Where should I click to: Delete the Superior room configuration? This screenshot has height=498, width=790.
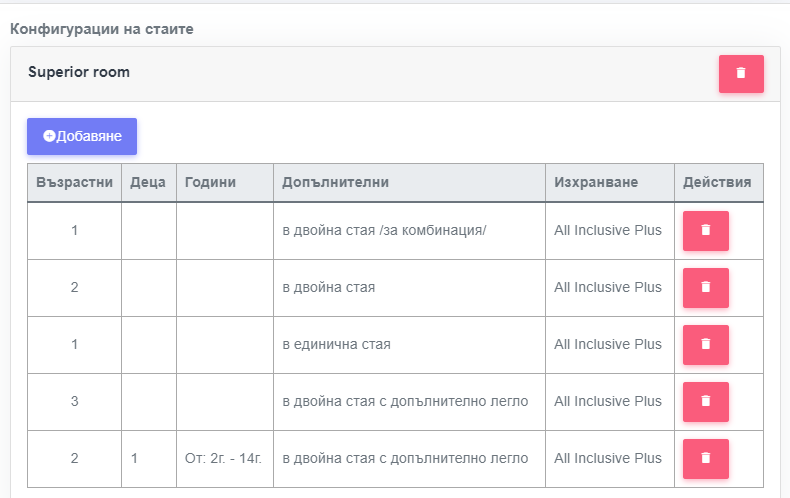point(741,74)
